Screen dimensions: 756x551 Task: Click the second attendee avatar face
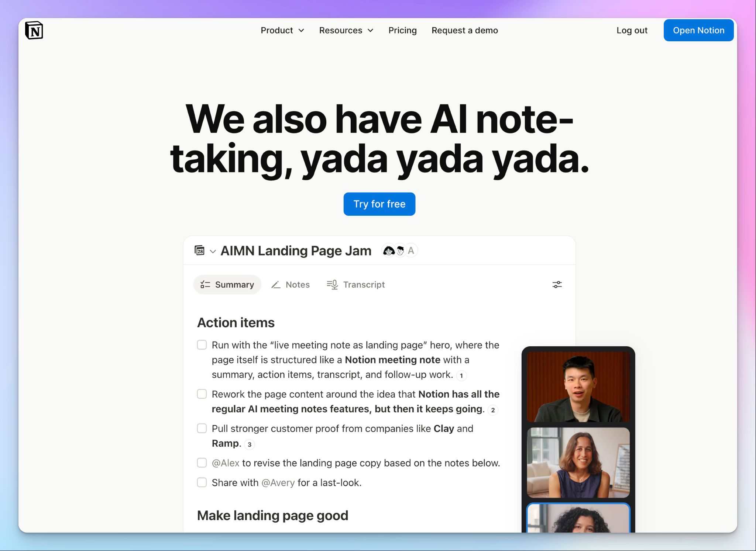coord(400,251)
